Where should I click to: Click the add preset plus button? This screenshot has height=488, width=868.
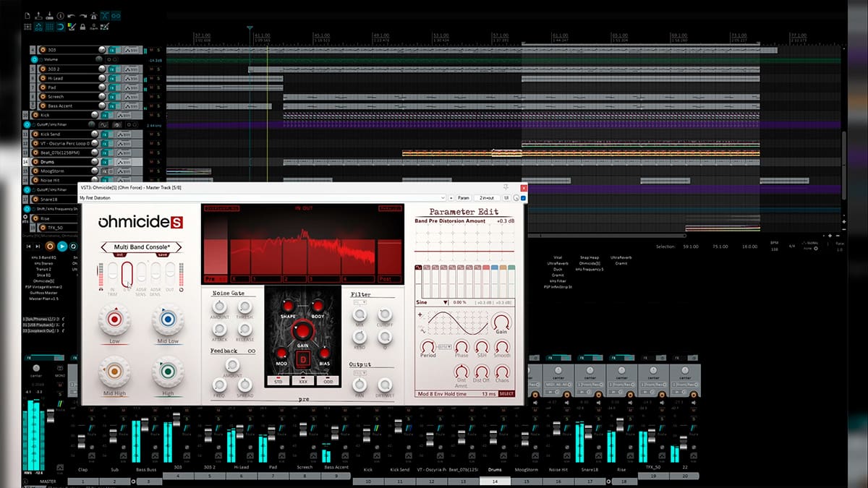tap(451, 197)
